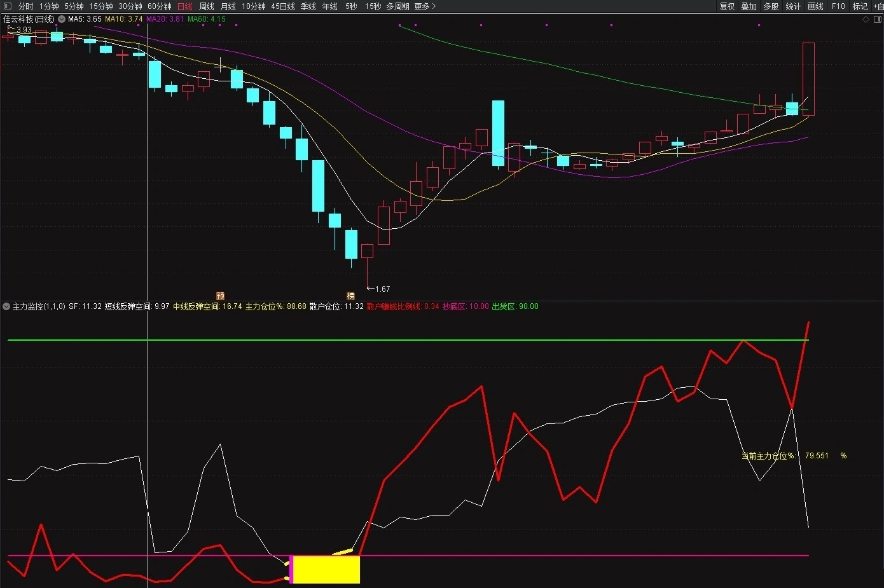The width and height of the screenshot is (884, 588).
Task: Switch to 5秒 period
Action: tap(351, 6)
